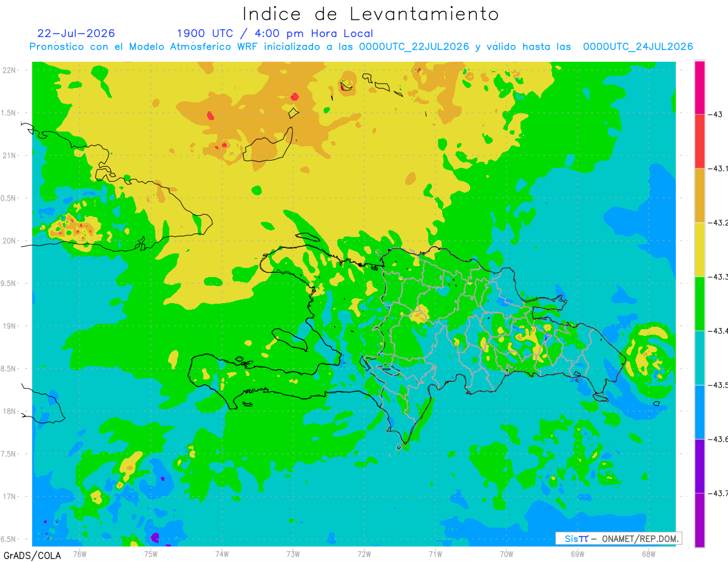Click the violet swatch at the legend bottom
Screen dimensions: 728x562
click(699, 520)
